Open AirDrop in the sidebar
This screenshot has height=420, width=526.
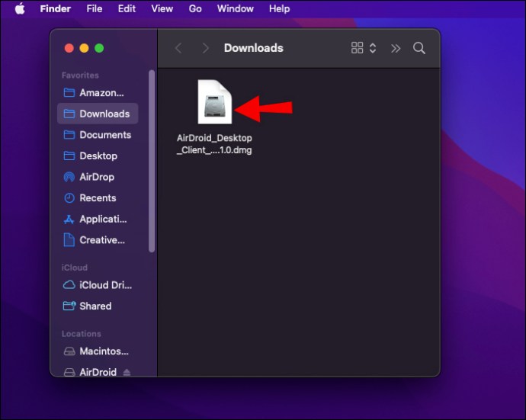click(98, 177)
